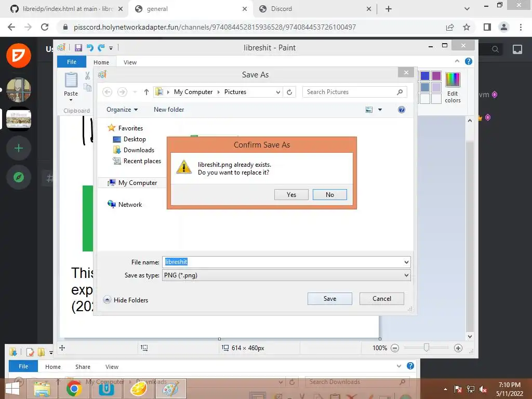The image size is (532, 399).
Task: Click New folder in Save As dialog
Action: coord(169,110)
